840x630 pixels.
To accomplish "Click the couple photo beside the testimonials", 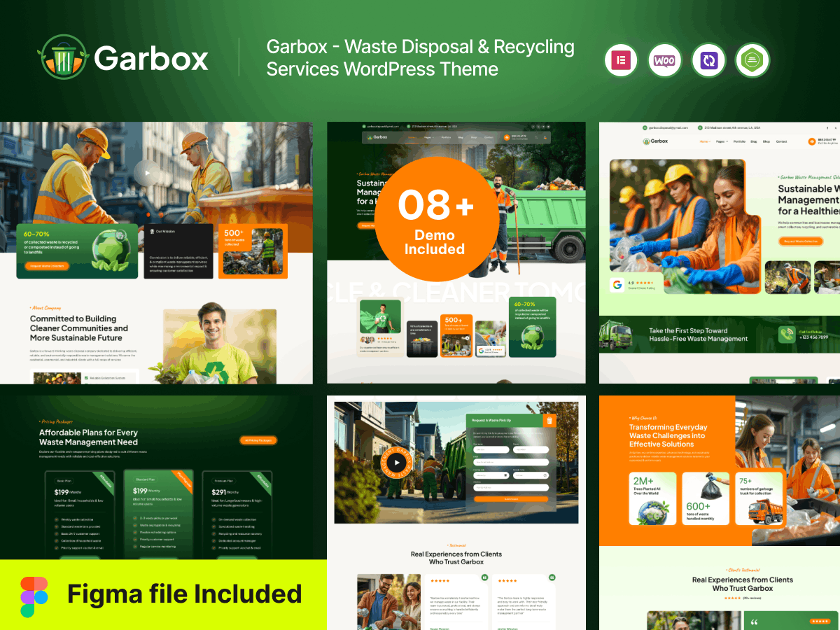I will click(x=388, y=602).
